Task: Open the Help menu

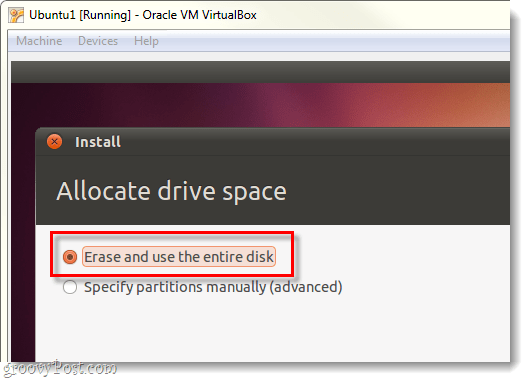Action: 146,41
